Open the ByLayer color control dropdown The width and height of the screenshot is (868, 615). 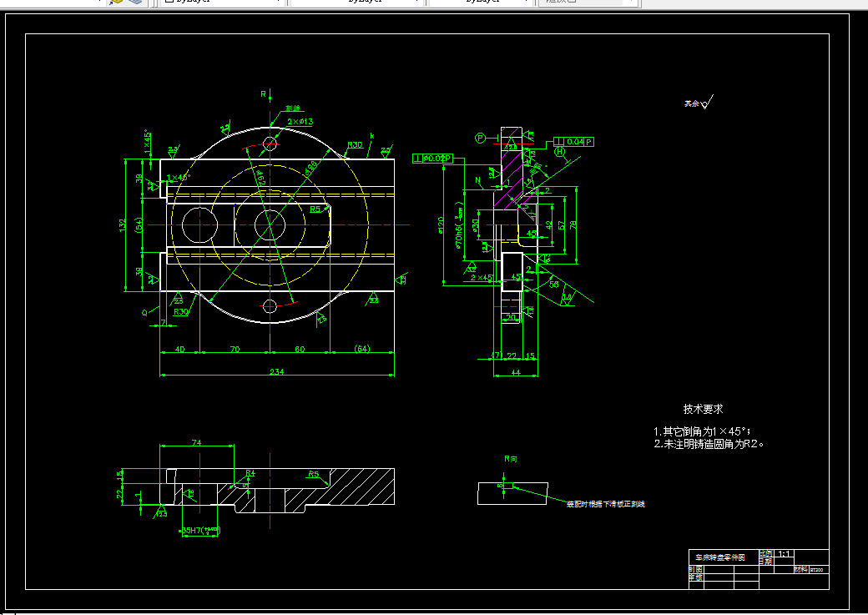222,2
